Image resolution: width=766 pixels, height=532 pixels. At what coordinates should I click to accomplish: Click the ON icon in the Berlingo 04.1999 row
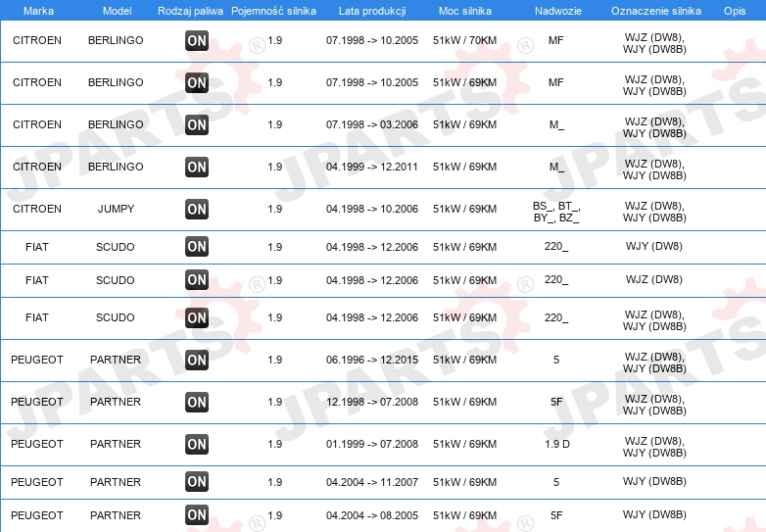[x=197, y=168]
